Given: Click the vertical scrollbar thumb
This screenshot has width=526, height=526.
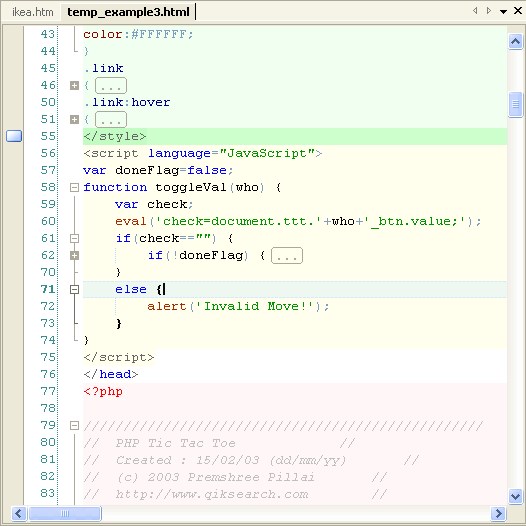Looking at the screenshot, I should 516,104.
